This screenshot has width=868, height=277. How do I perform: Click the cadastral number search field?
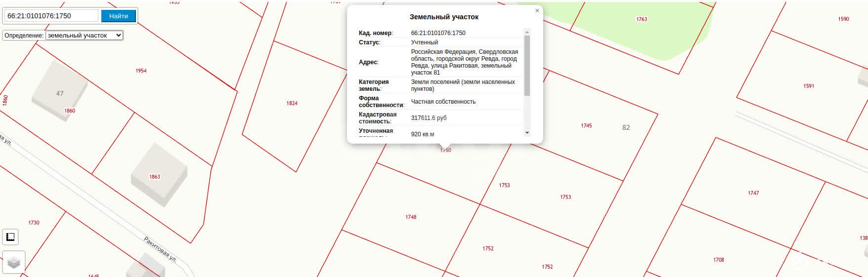click(x=51, y=16)
